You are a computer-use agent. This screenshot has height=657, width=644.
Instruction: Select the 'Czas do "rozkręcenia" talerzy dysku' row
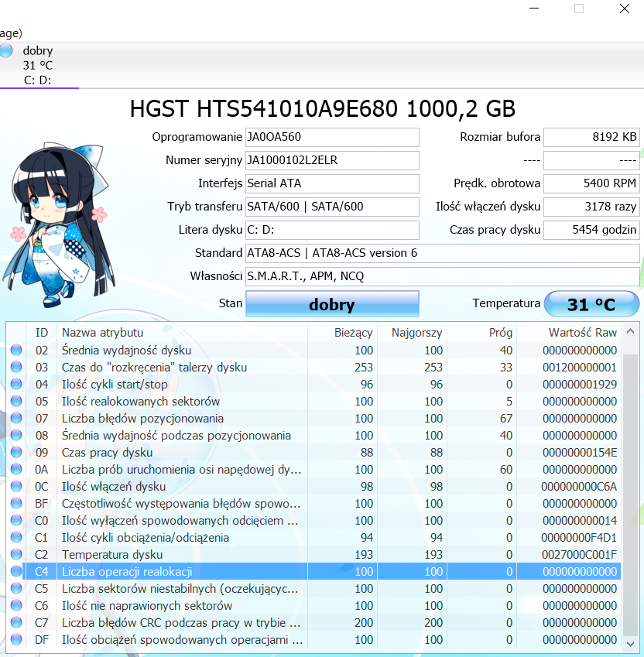[313, 367]
